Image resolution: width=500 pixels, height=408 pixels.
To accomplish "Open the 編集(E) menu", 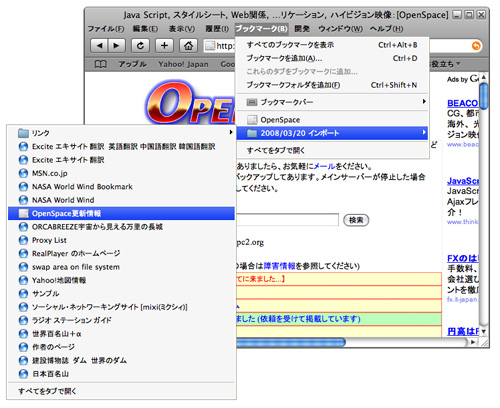I will 145,29.
